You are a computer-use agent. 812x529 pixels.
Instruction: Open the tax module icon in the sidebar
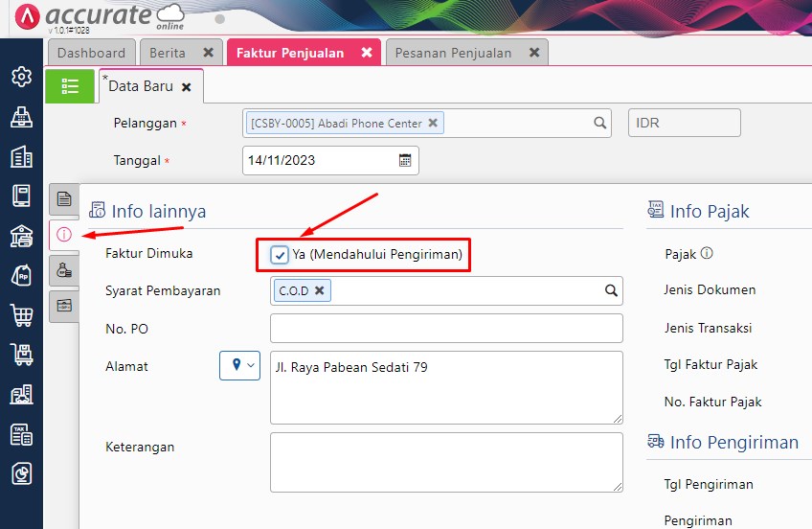pos(21,434)
